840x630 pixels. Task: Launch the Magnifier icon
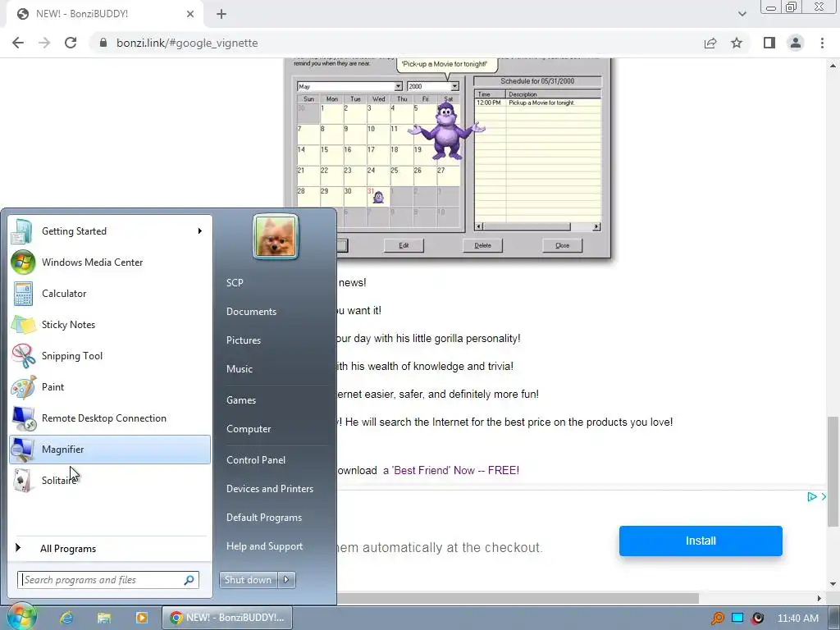coord(23,450)
